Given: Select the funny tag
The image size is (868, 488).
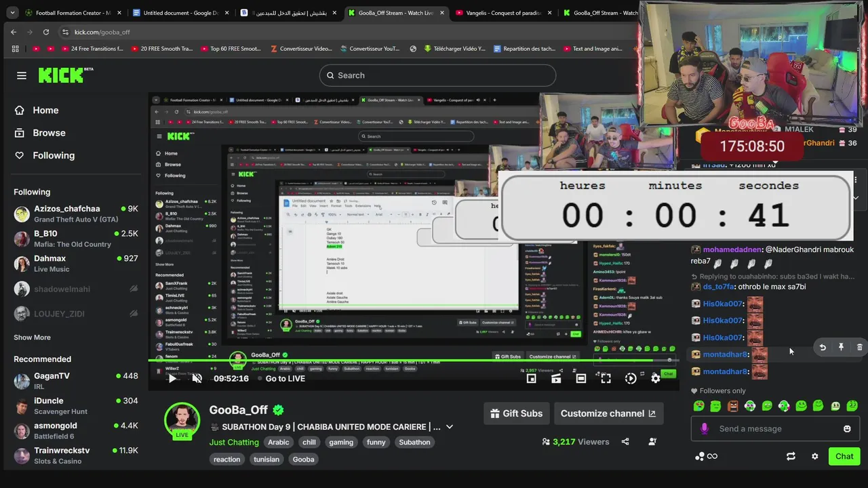Looking at the screenshot, I should pyautogui.click(x=376, y=442).
